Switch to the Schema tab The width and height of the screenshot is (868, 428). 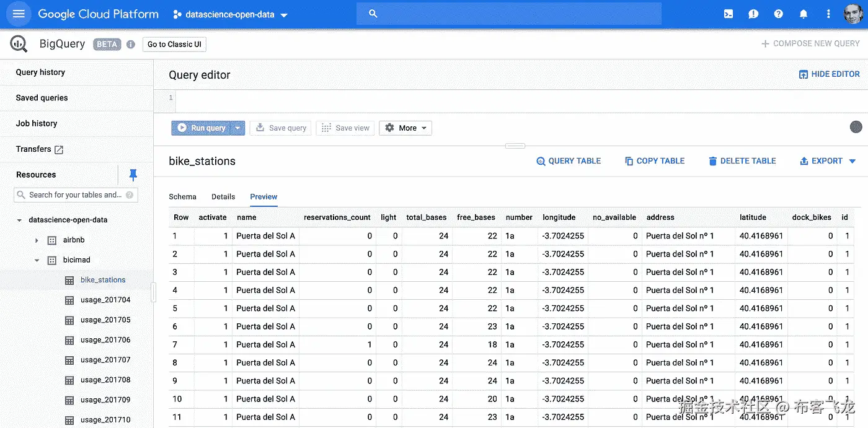[x=182, y=196]
